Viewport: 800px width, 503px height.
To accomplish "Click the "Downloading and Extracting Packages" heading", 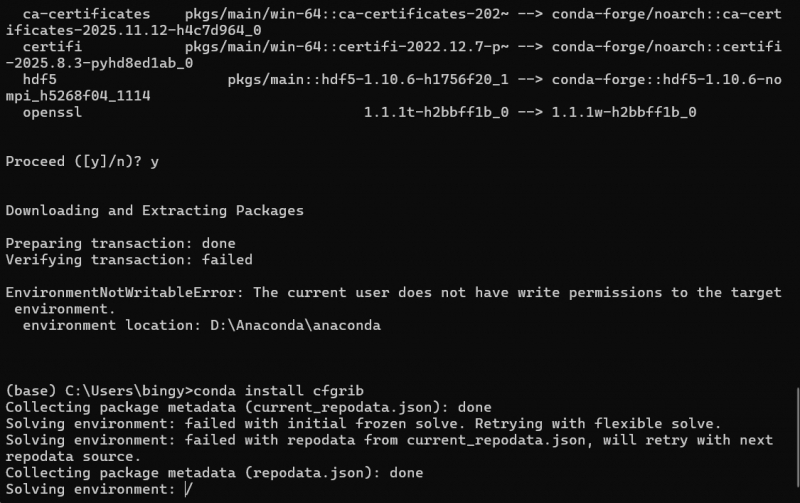I will 155,210.
